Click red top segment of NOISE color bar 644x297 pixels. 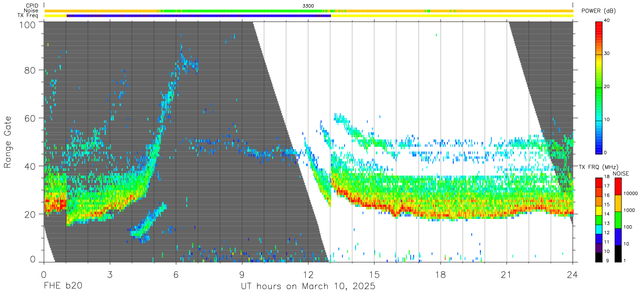pos(618,186)
